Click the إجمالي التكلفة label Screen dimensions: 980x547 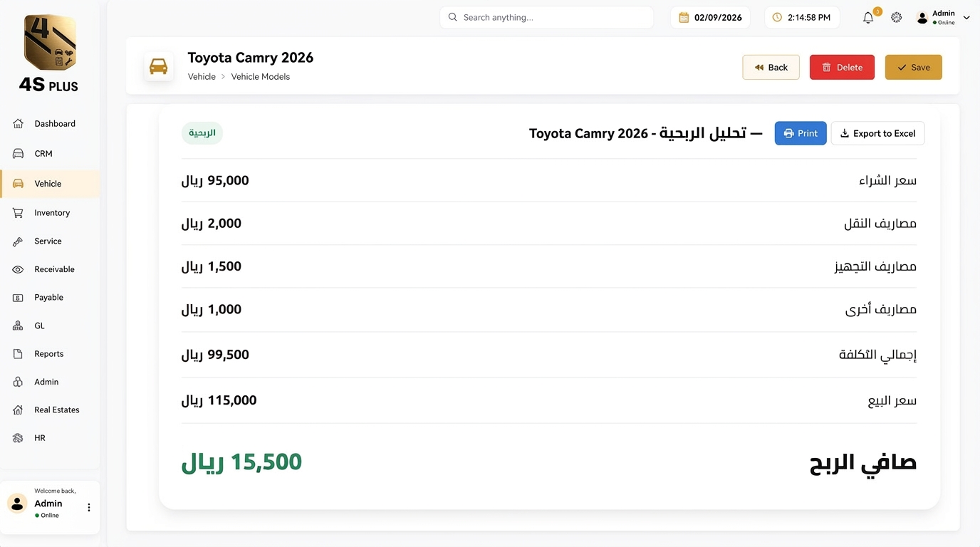click(877, 355)
